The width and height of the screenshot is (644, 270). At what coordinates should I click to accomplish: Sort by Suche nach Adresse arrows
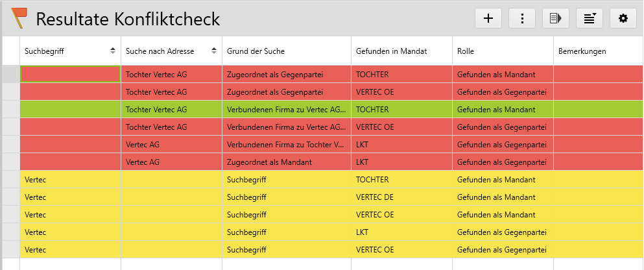pos(214,51)
